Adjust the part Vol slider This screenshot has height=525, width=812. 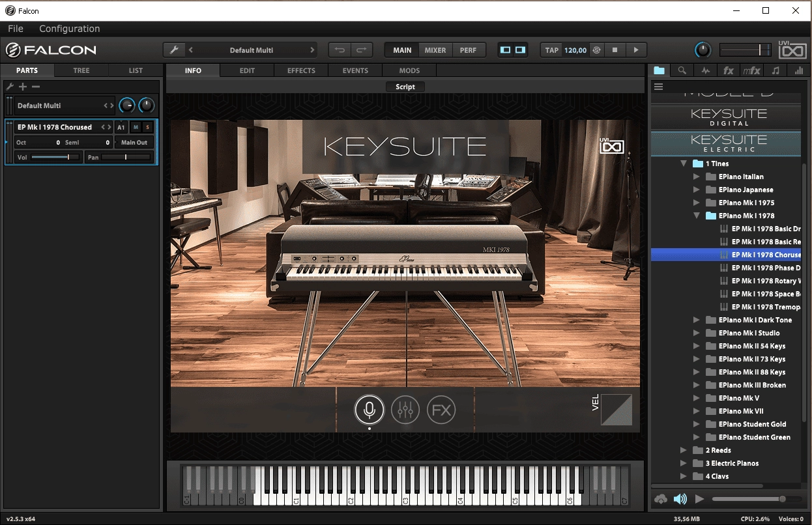[x=55, y=157]
